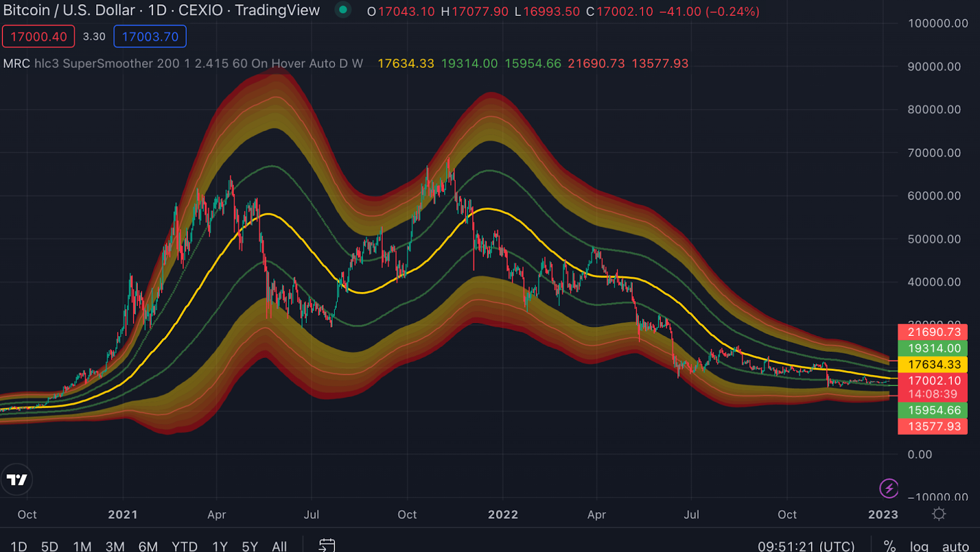Viewport: 980px width, 552px height.
Task: Click the green market status dot
Action: point(343,10)
